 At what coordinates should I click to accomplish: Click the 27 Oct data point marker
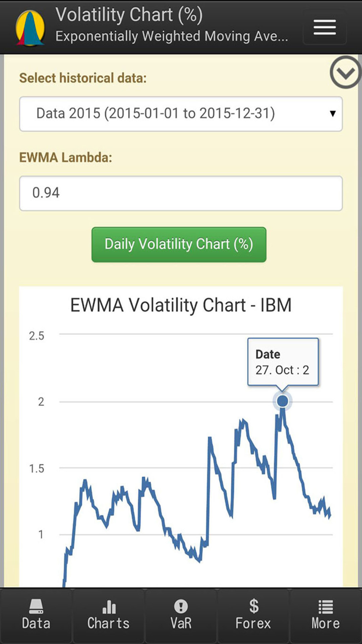[x=283, y=401]
